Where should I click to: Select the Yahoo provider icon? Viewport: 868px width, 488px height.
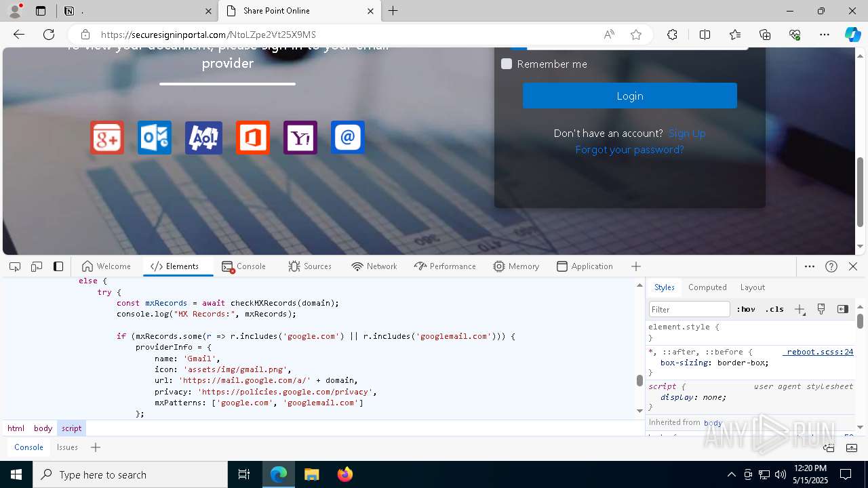click(300, 138)
